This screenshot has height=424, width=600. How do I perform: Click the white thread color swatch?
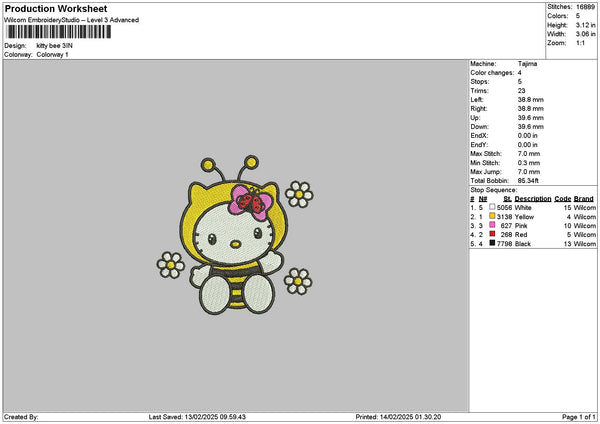point(492,207)
